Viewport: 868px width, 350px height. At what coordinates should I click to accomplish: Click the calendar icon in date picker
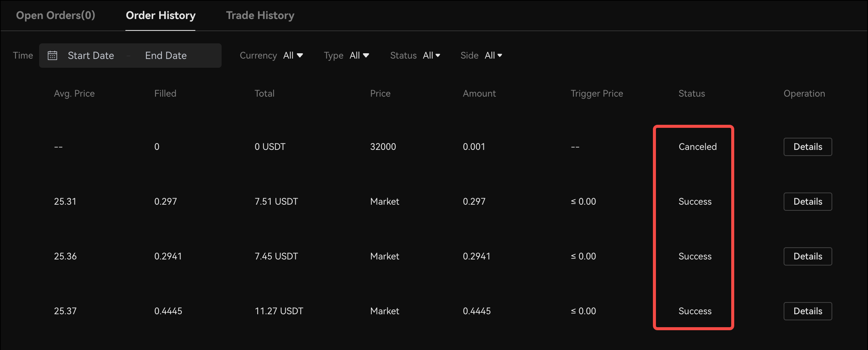[x=52, y=56]
